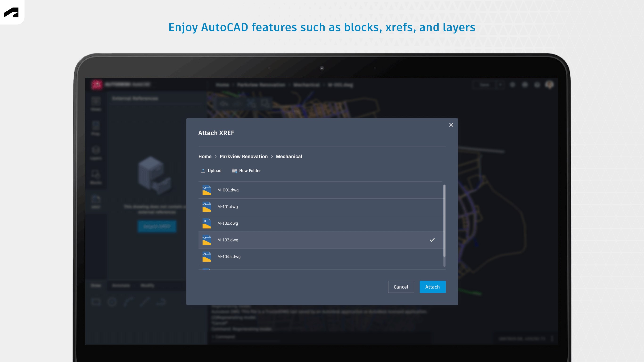644x362 pixels.
Task: Open the Save button dropdown arrow
Action: [x=501, y=85]
